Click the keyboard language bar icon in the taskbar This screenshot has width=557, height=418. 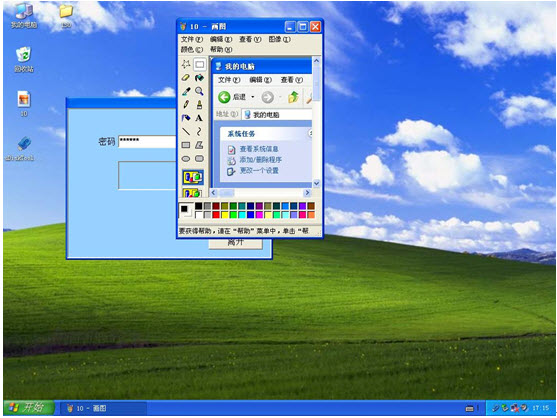469,408
